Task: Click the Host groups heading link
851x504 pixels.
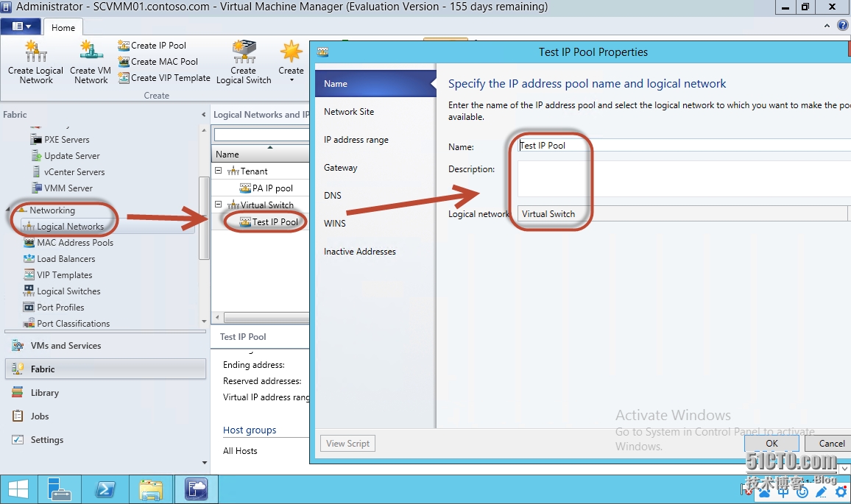Action: click(x=250, y=430)
